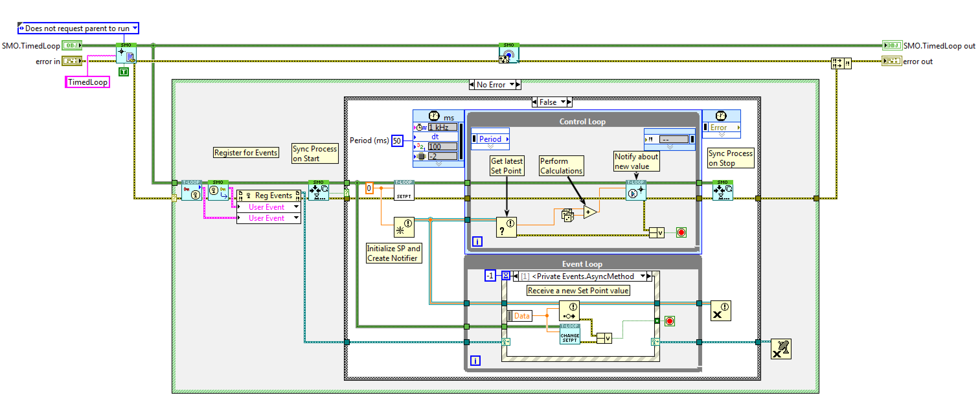Image resolution: width=980 pixels, height=404 pixels.
Task: Go to next case of False structure
Action: point(569,102)
